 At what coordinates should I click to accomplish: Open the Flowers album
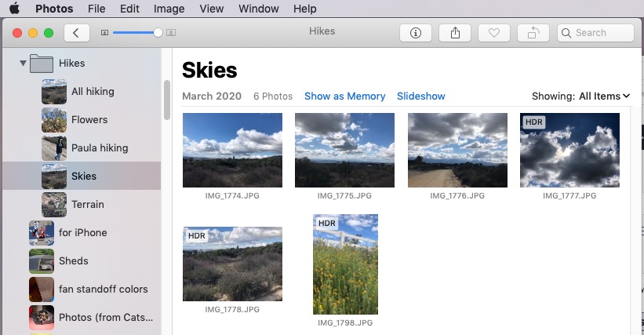(82, 120)
